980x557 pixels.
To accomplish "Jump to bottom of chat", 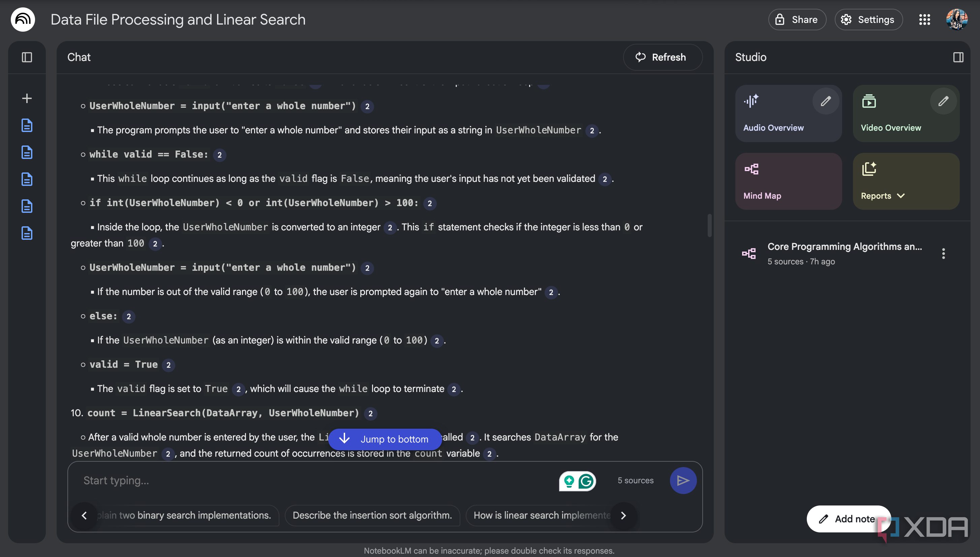I will [x=385, y=439].
